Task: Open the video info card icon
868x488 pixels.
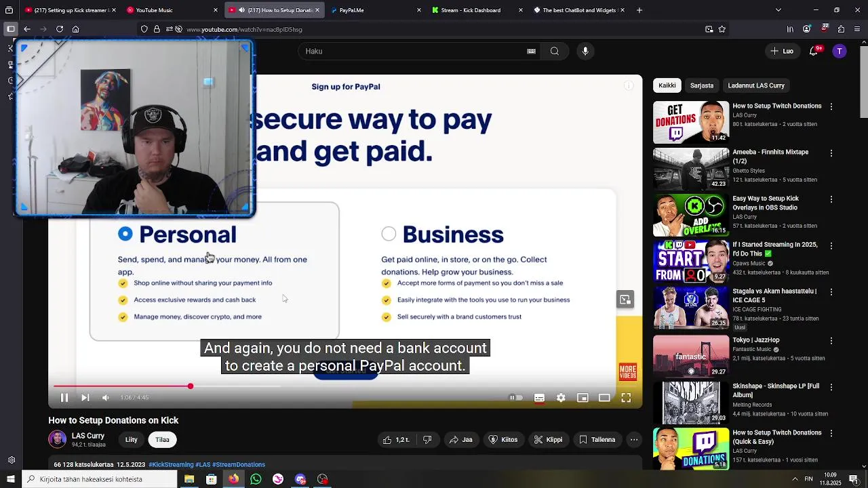Action: [629, 85]
